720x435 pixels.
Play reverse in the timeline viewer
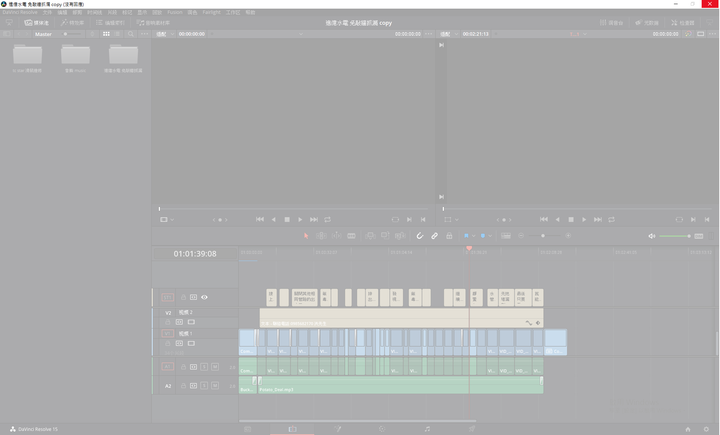(557, 220)
